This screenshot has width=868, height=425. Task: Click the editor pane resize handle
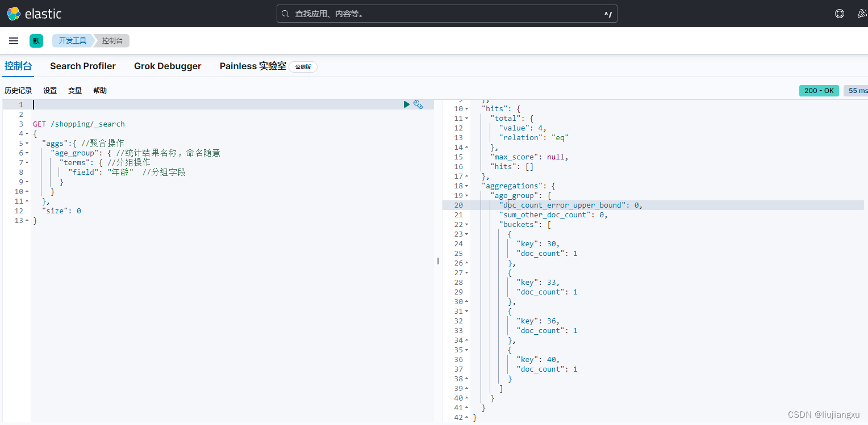coord(438,261)
